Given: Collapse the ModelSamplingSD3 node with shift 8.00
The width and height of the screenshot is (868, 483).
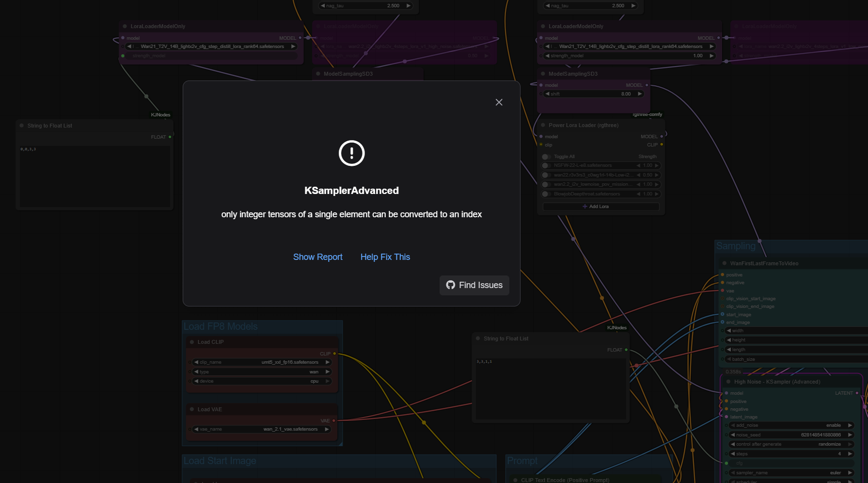Looking at the screenshot, I should pyautogui.click(x=543, y=74).
